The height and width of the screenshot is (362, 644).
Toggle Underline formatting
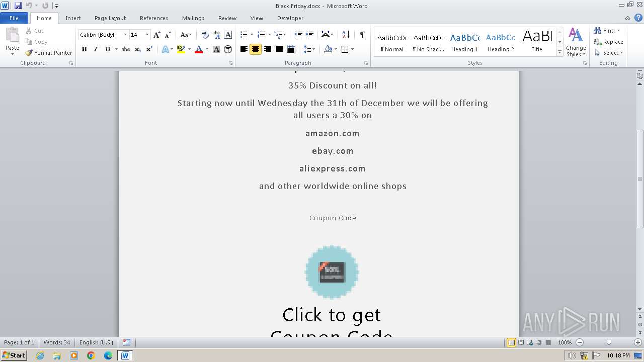108,49
